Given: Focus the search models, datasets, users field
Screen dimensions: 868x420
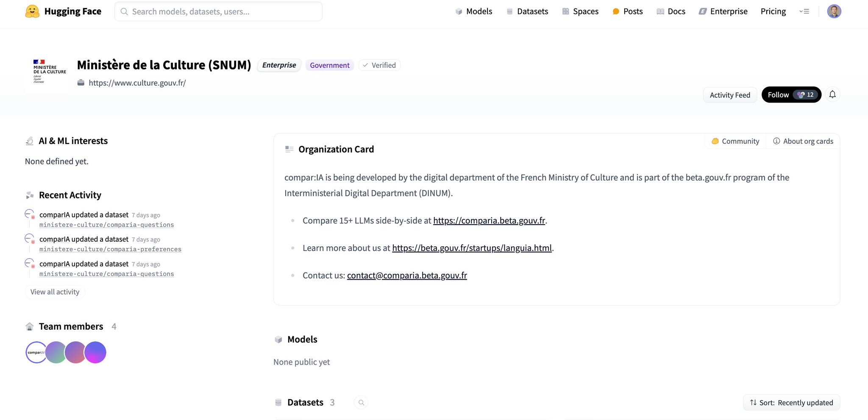Looking at the screenshot, I should click(218, 11).
